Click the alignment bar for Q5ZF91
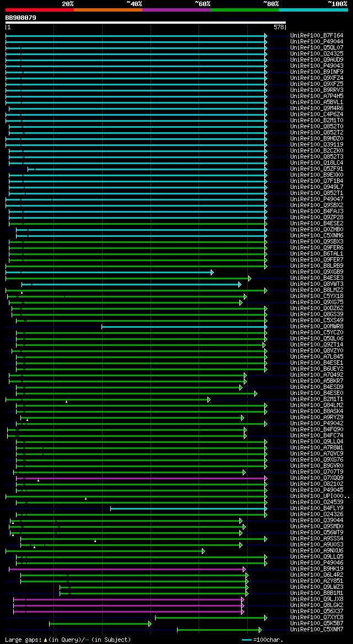The image size is (353, 644). pos(147,169)
